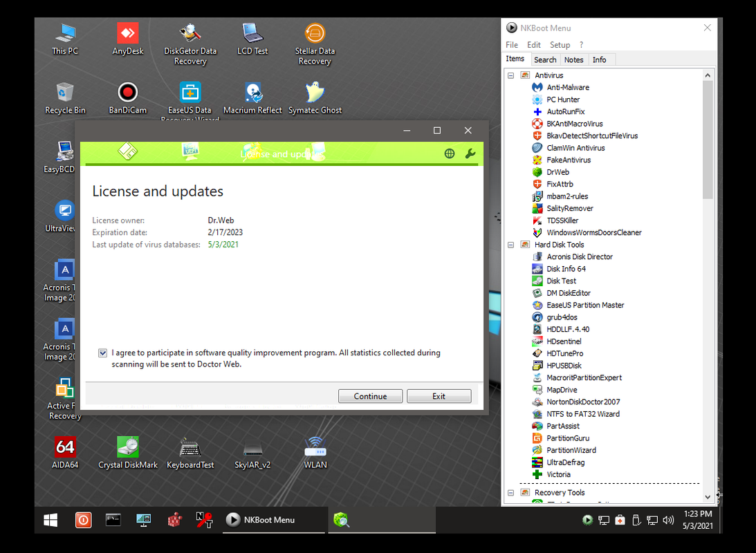Click the Continue button
The height and width of the screenshot is (553, 756).
(370, 396)
